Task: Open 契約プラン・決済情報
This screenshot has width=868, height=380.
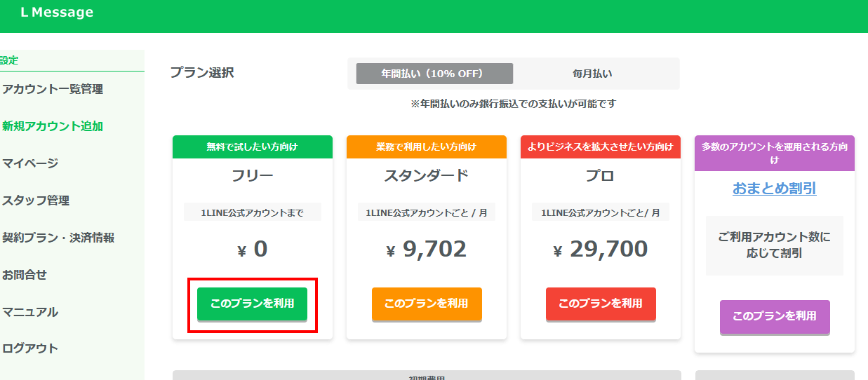Action: click(x=58, y=238)
